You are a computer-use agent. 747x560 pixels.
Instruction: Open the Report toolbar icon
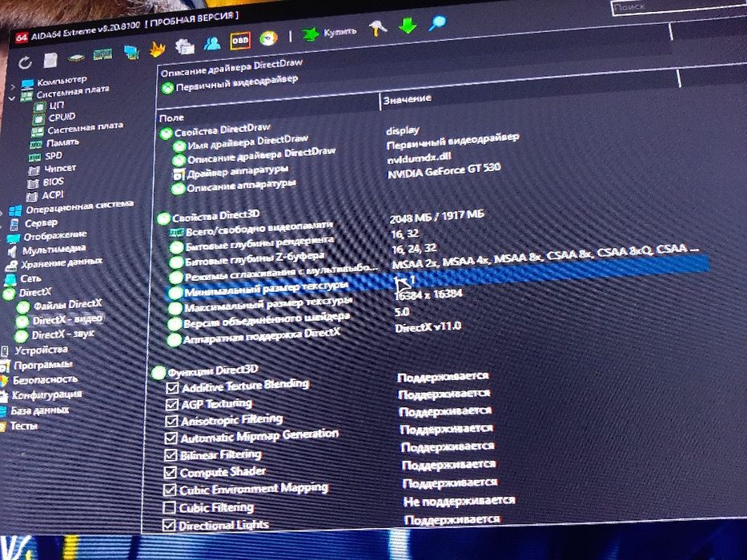[x=50, y=60]
